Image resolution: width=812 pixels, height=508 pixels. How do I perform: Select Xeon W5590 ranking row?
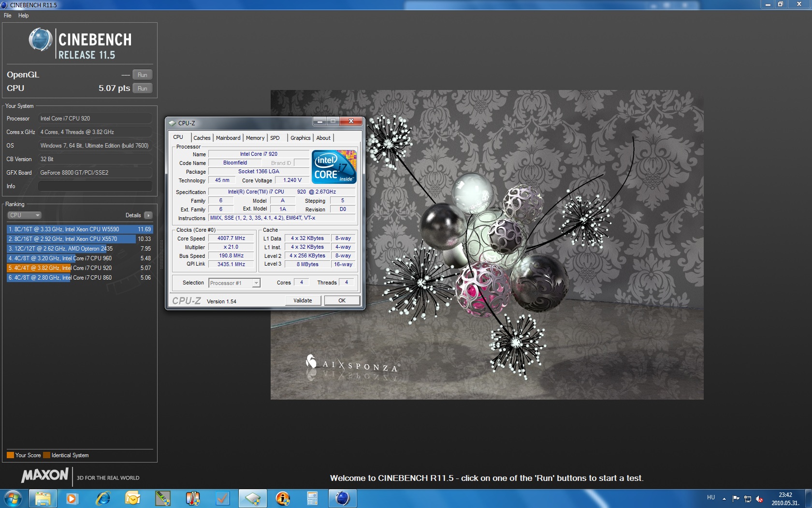point(80,229)
